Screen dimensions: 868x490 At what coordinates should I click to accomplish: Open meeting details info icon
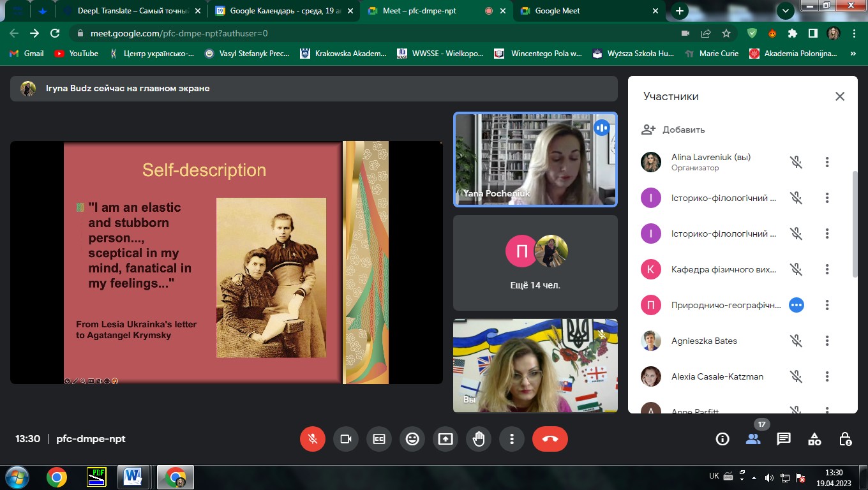coord(722,439)
